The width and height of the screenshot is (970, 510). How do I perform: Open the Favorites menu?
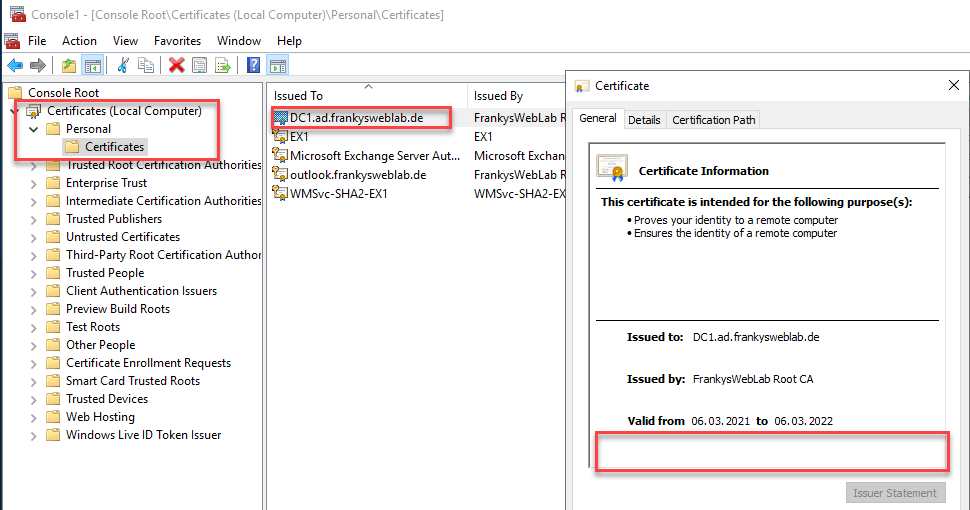coord(178,41)
